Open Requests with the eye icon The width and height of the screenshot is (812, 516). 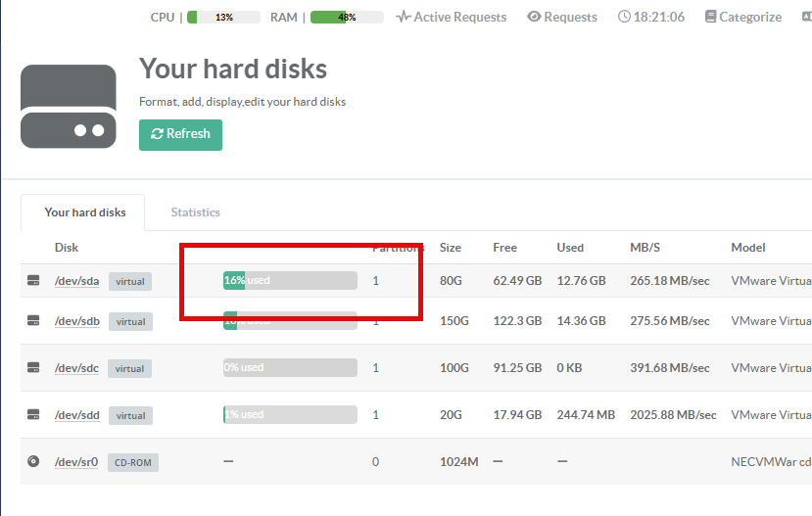(562, 17)
